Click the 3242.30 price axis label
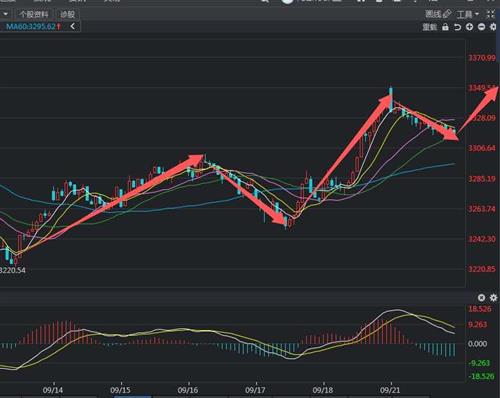Image resolution: width=500 pixels, height=398 pixels. point(482,239)
